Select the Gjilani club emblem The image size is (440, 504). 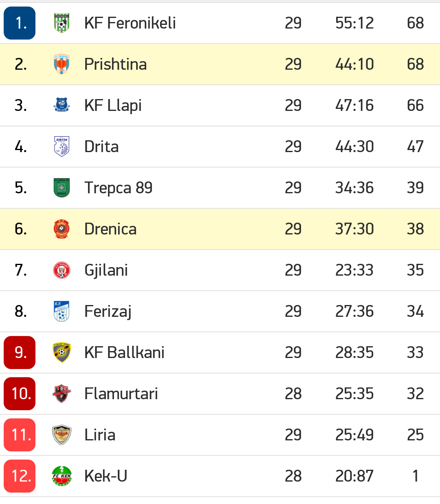coord(62,270)
